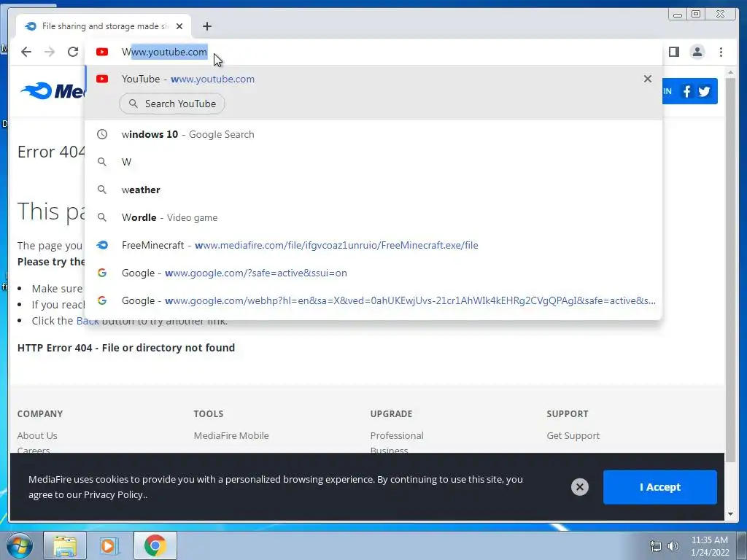Open the Get Support link

tap(573, 436)
